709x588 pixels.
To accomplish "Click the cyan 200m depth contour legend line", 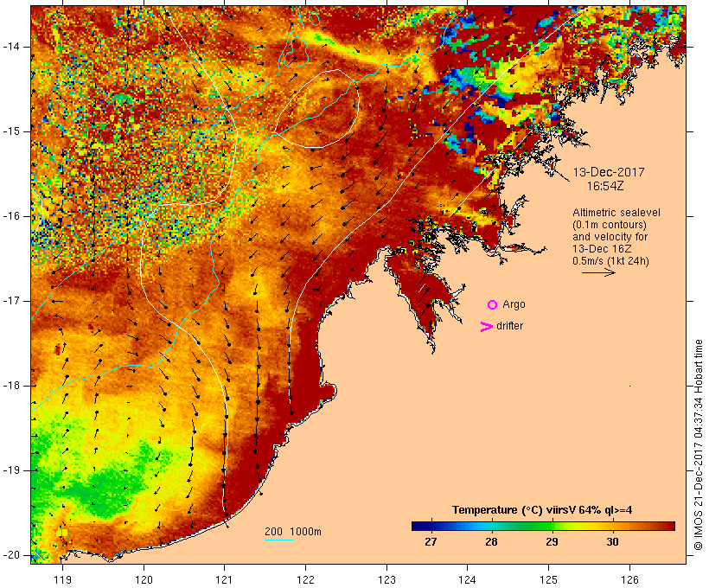I will pos(279,540).
